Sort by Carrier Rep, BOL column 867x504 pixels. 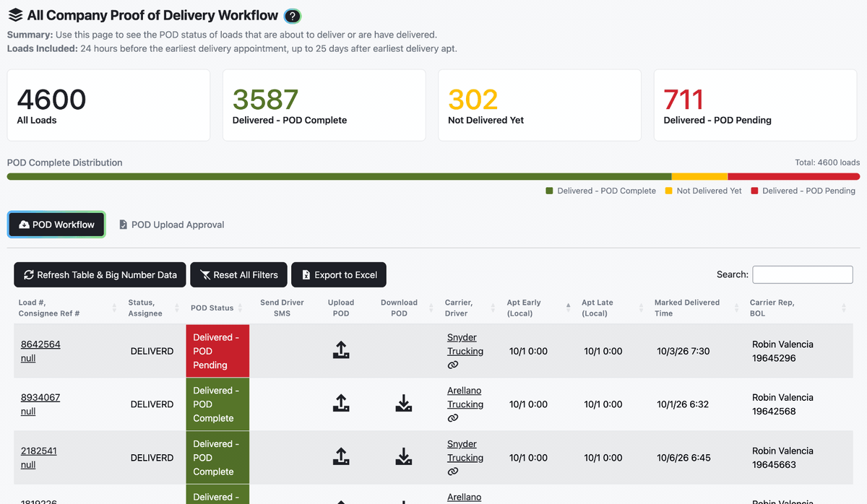798,308
